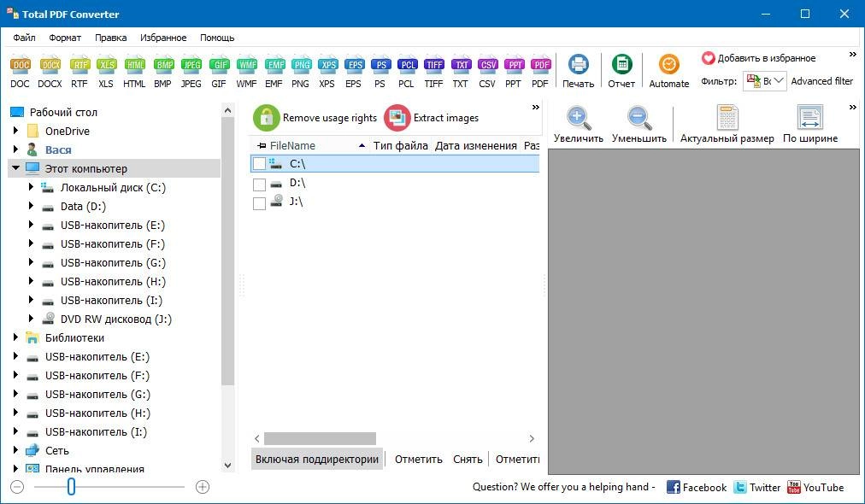Click Добавить в избранное

[x=758, y=58]
